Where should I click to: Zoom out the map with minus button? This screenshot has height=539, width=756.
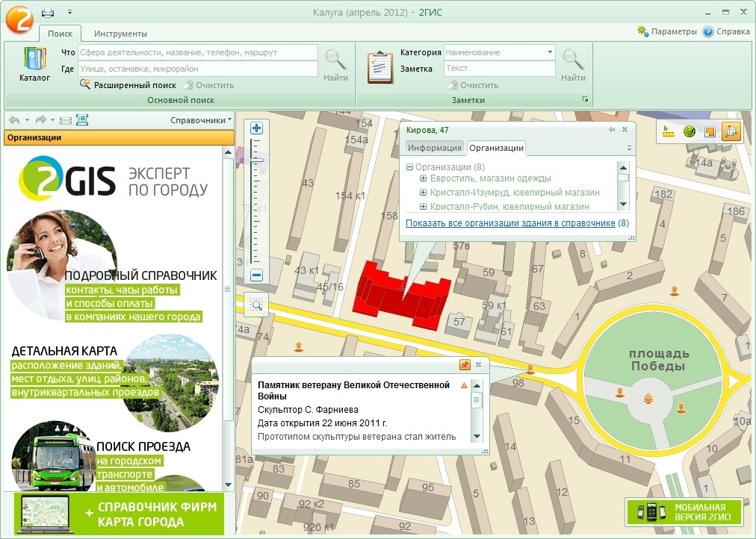(256, 275)
